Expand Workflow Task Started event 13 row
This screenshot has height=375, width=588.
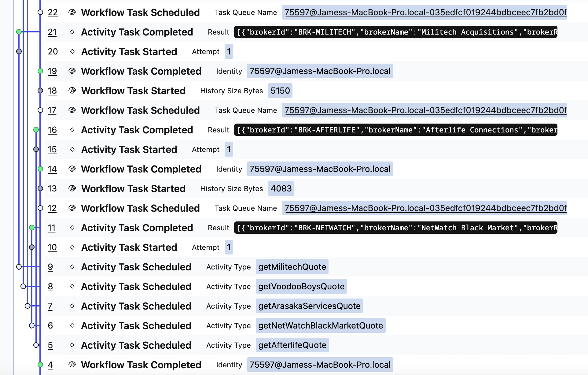coord(133,189)
